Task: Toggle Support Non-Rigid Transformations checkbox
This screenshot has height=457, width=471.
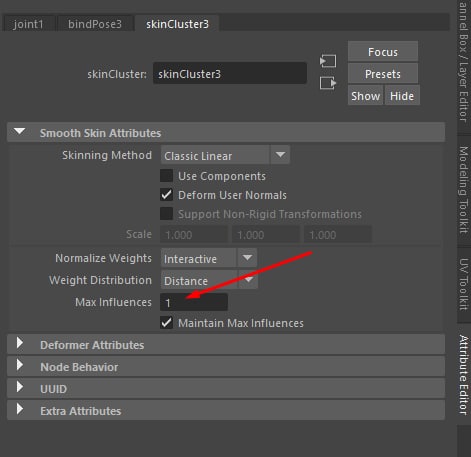Action: pos(166,214)
